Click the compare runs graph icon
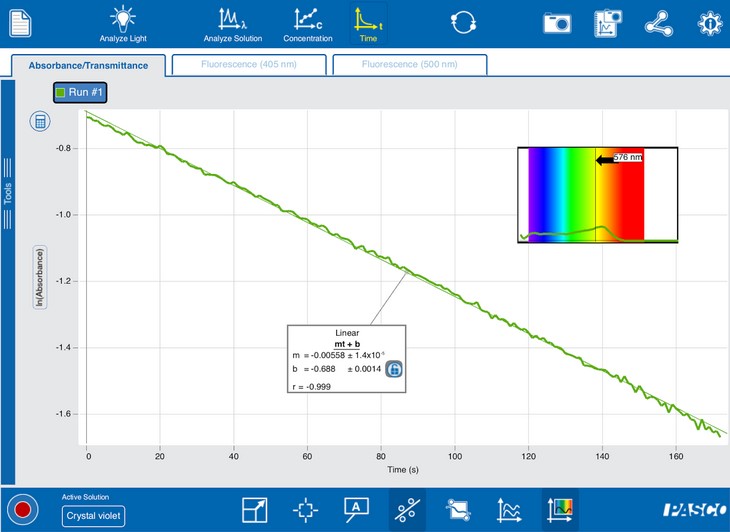The width and height of the screenshot is (730, 532). 509,510
